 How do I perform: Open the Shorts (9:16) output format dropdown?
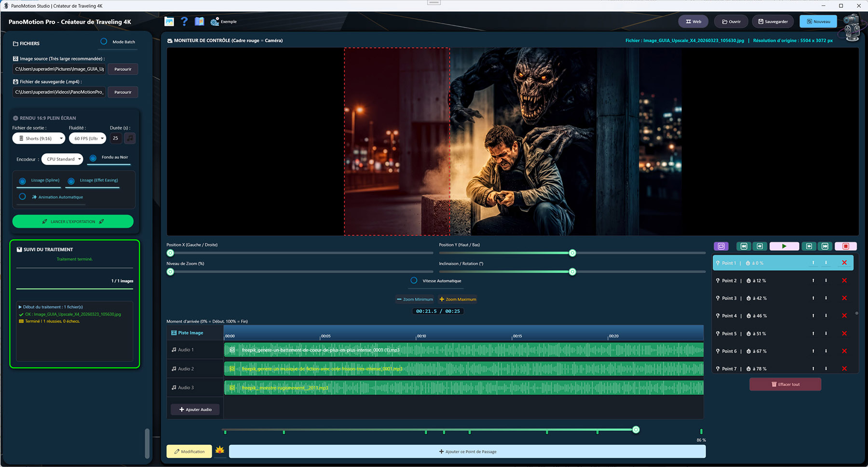pos(39,138)
